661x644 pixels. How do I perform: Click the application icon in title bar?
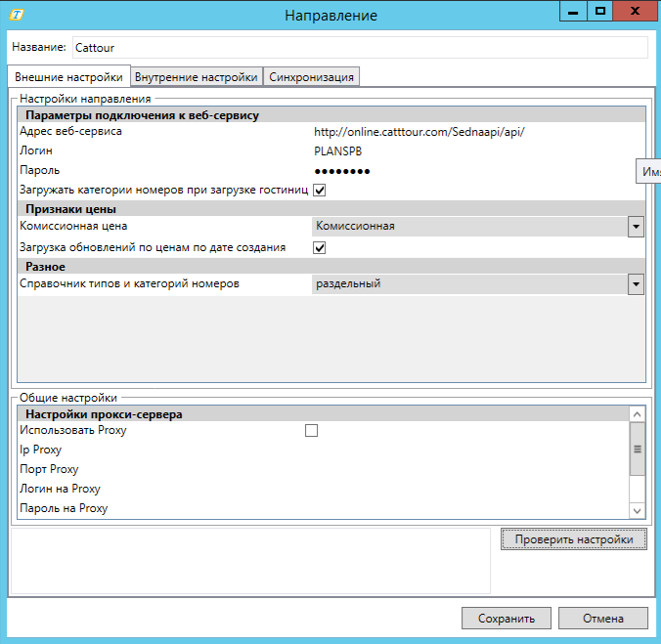click(17, 15)
